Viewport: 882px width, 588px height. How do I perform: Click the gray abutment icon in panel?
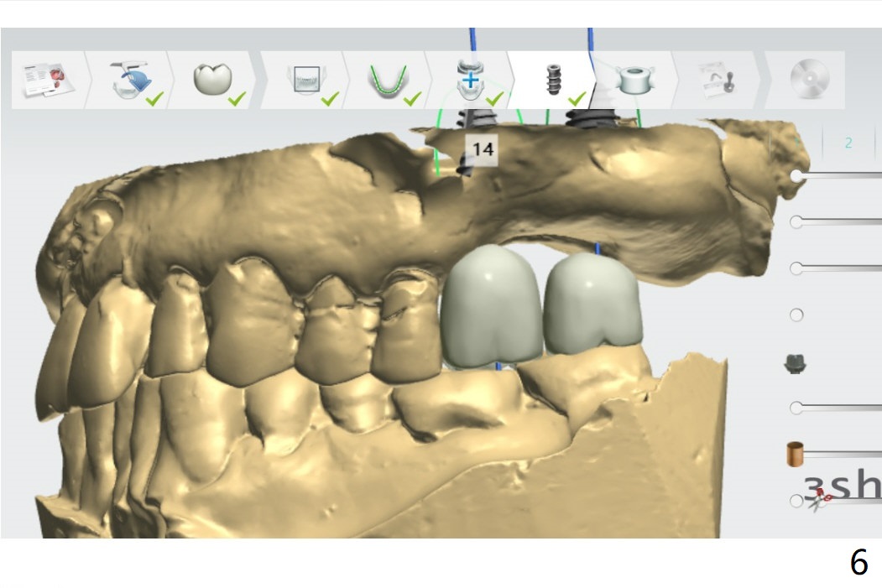click(x=794, y=363)
